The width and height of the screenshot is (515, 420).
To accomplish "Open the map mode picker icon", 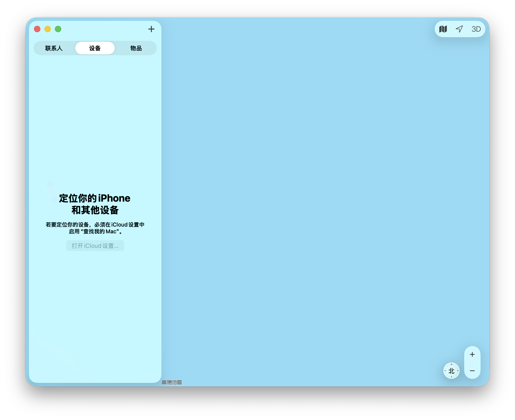I will point(443,29).
